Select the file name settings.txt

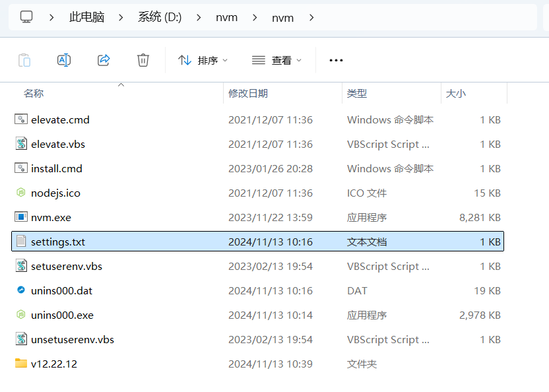(58, 242)
